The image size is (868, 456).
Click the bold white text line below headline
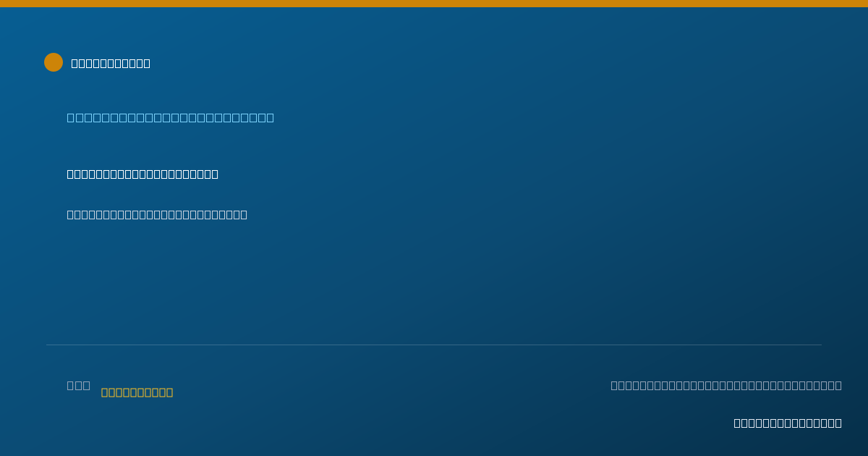click(142, 174)
